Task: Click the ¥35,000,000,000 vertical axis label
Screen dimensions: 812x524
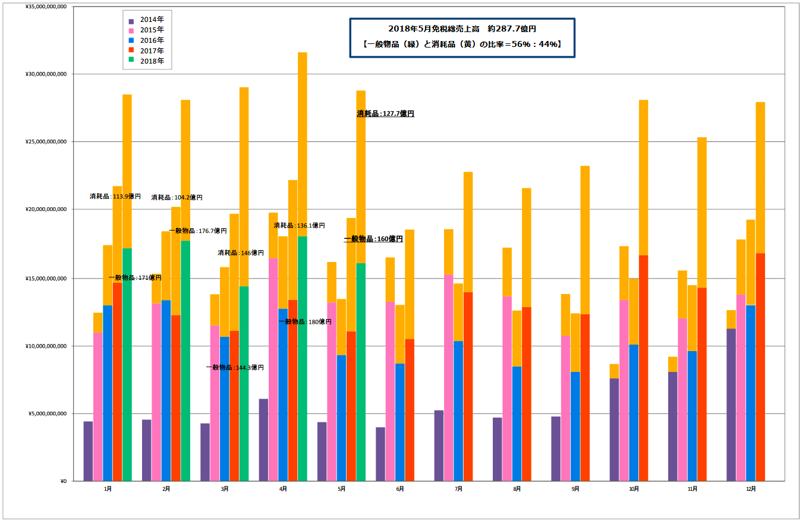Action: 46,7
